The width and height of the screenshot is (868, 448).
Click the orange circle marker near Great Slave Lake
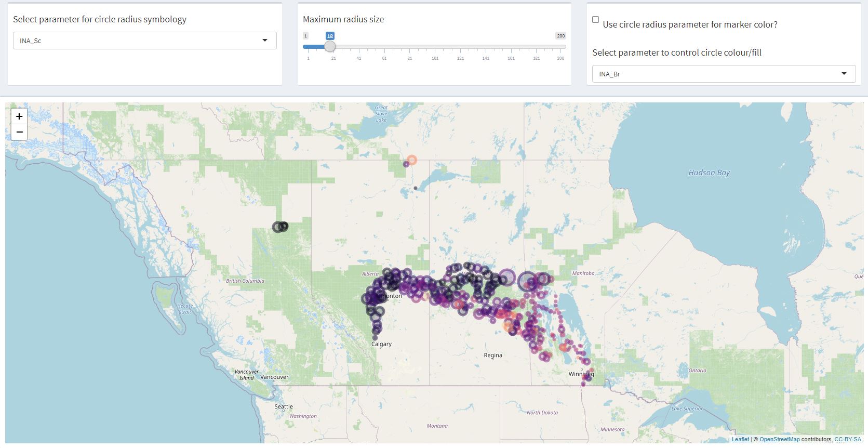[412, 160]
